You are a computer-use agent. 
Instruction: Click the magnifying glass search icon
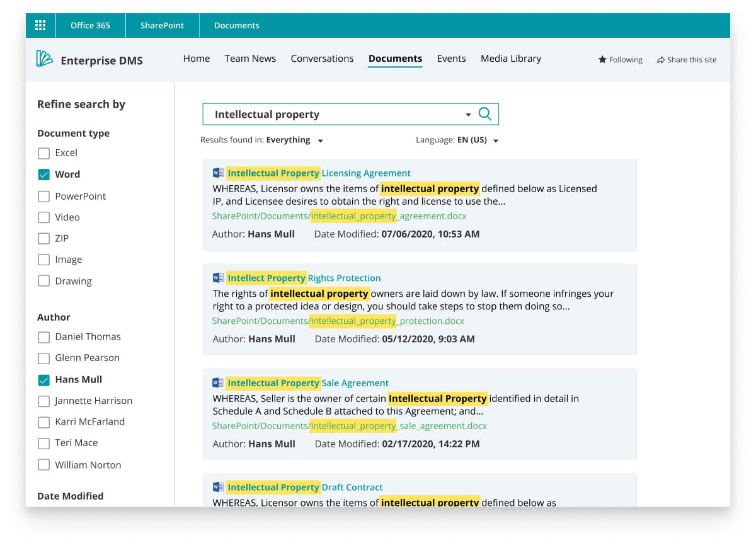(484, 114)
